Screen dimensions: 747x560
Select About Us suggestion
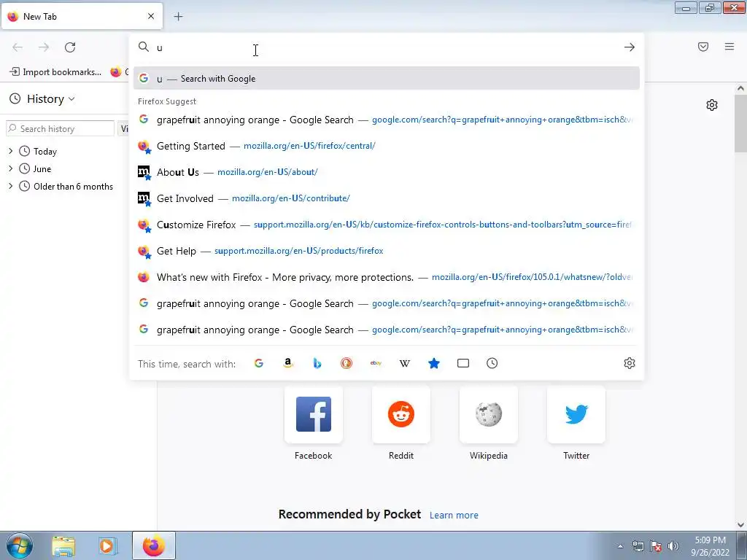(x=387, y=172)
